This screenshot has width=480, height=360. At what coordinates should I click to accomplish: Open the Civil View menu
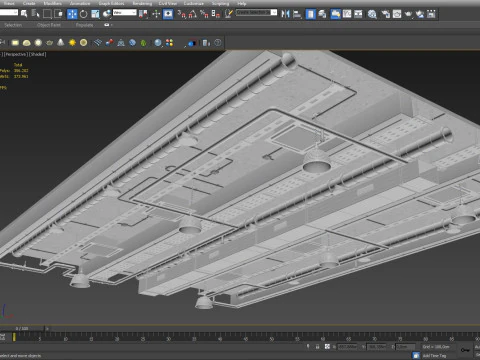168,3
